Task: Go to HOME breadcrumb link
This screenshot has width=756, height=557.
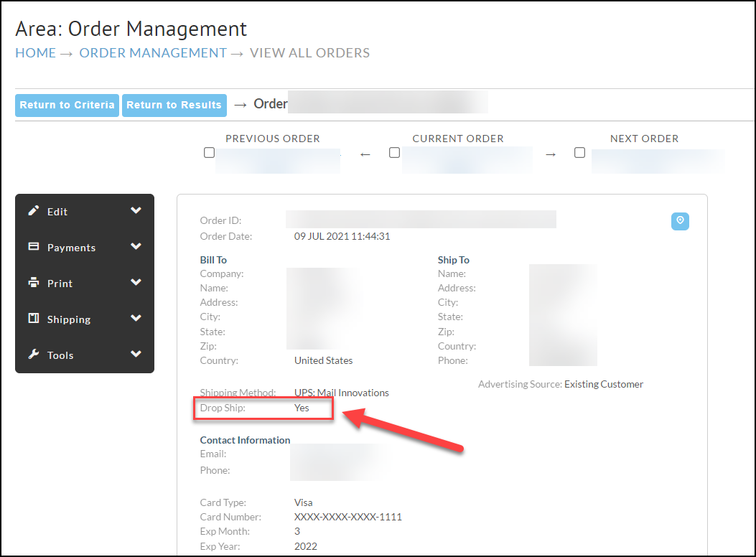Action: (x=36, y=53)
